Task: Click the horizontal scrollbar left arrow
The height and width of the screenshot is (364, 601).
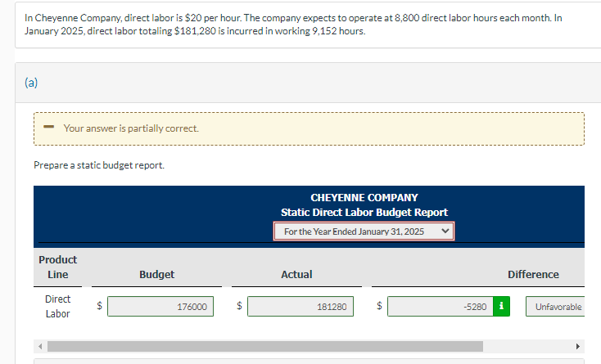Action: pos(40,346)
